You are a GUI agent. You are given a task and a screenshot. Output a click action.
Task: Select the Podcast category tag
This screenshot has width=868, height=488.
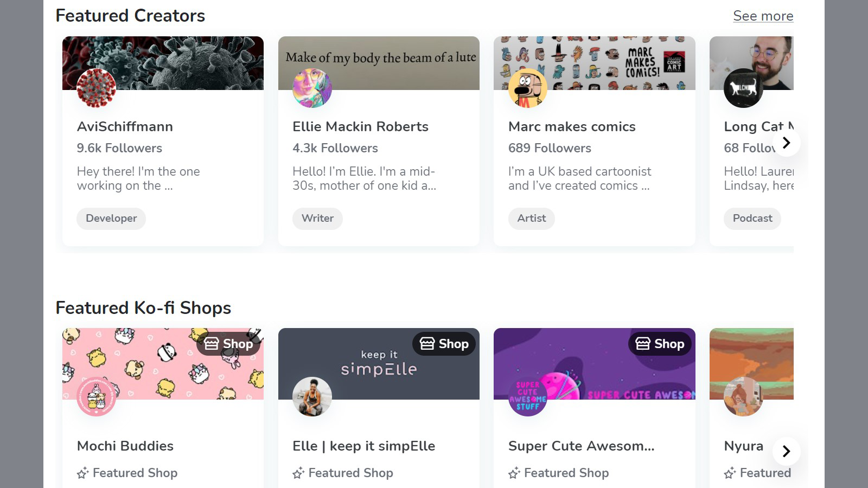(x=752, y=219)
